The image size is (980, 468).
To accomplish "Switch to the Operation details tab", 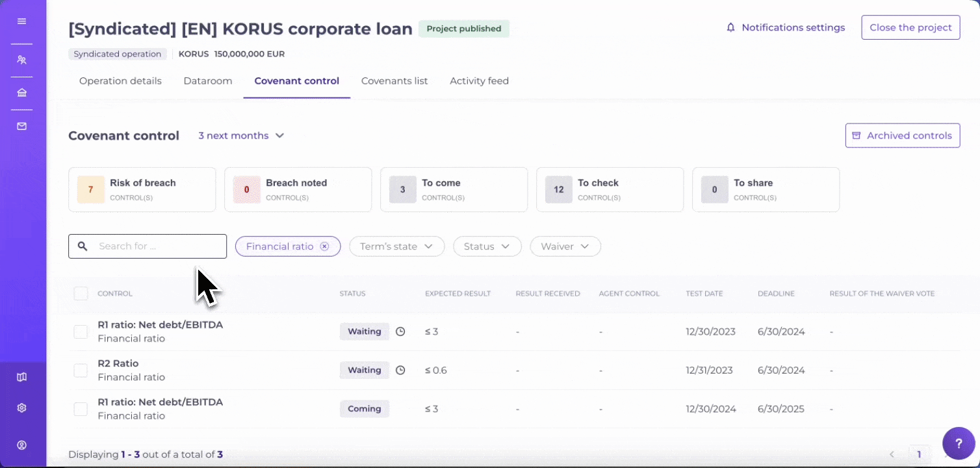I will coord(120,81).
